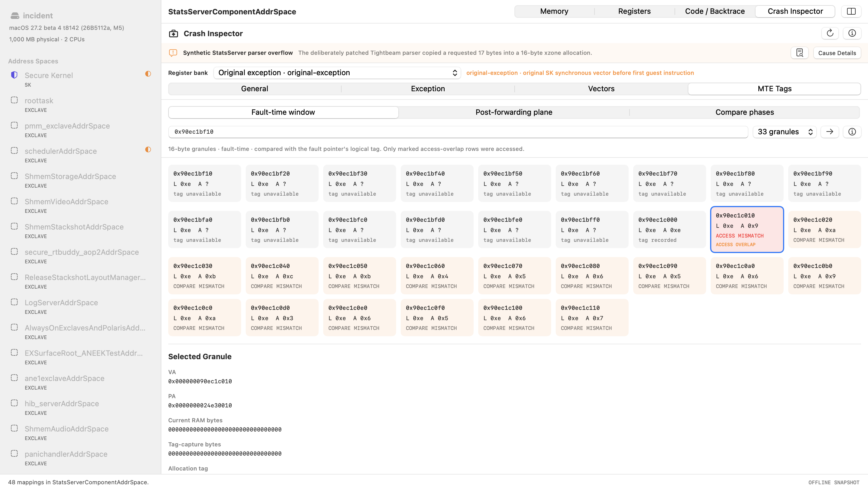Screen dimensions: 868x490
Task: Click the orange indicator beside schedulerAddrSpace
Action: [x=148, y=149]
